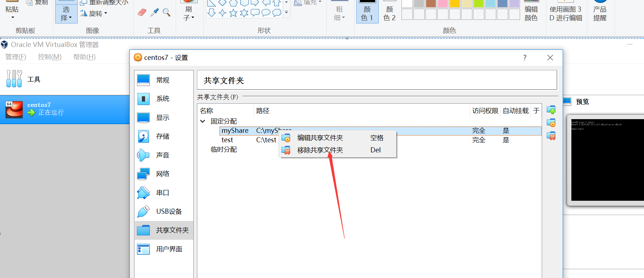Select the Eraser tool in Paint
Image resolution: width=644 pixels, height=278 pixels.
coord(142,13)
